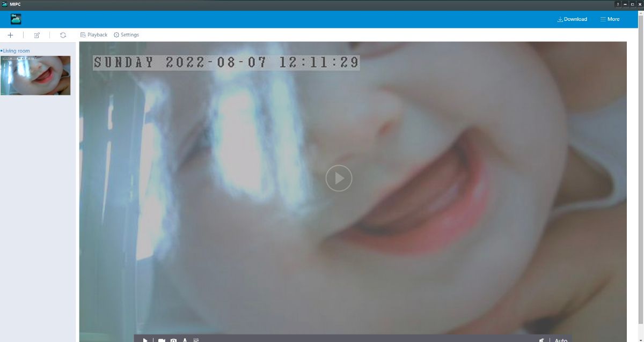Viewport: 644px width, 342px height.
Task: Open the Settings tab
Action: click(x=126, y=35)
